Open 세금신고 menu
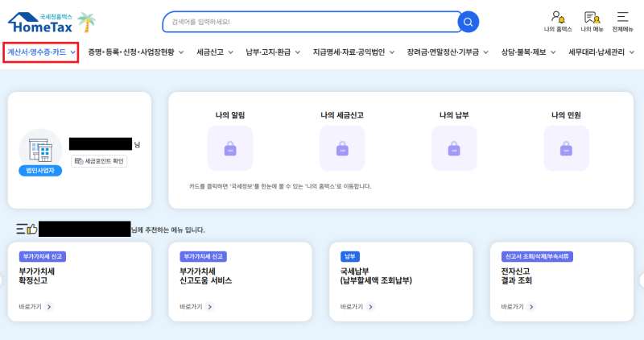This screenshot has height=340, width=644. tap(215, 52)
